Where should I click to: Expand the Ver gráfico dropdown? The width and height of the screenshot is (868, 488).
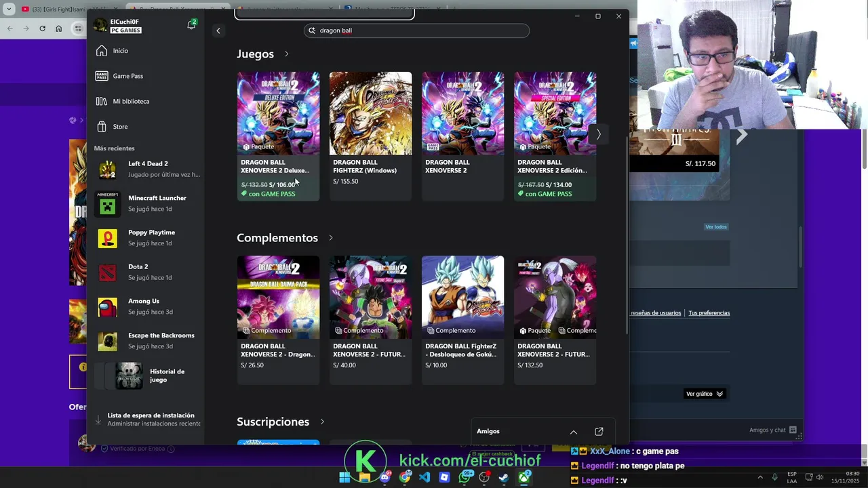coord(705,394)
